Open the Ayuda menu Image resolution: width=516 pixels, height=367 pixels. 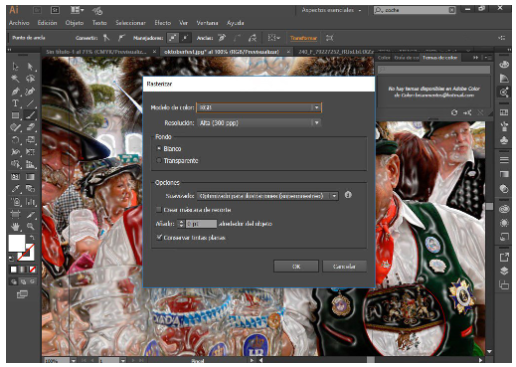coord(235,23)
